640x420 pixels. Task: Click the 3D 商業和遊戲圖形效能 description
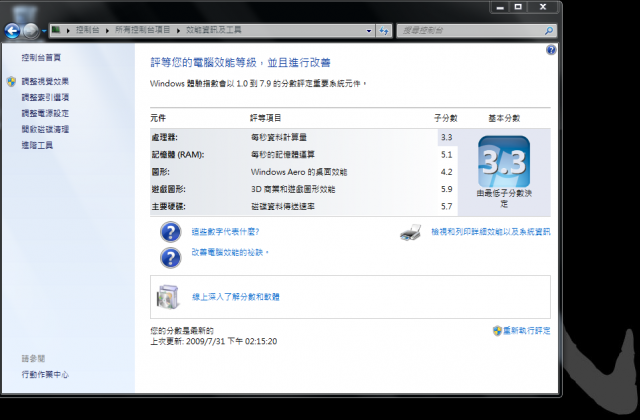coord(293,189)
